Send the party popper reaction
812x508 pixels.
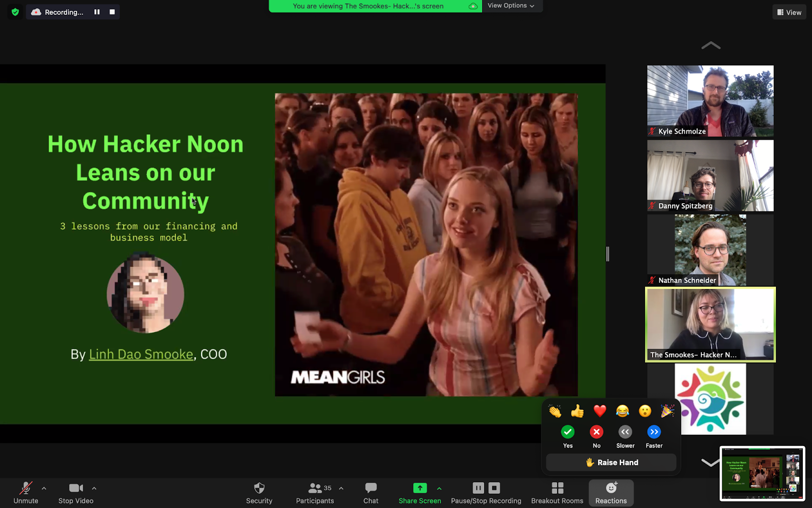tap(667, 411)
